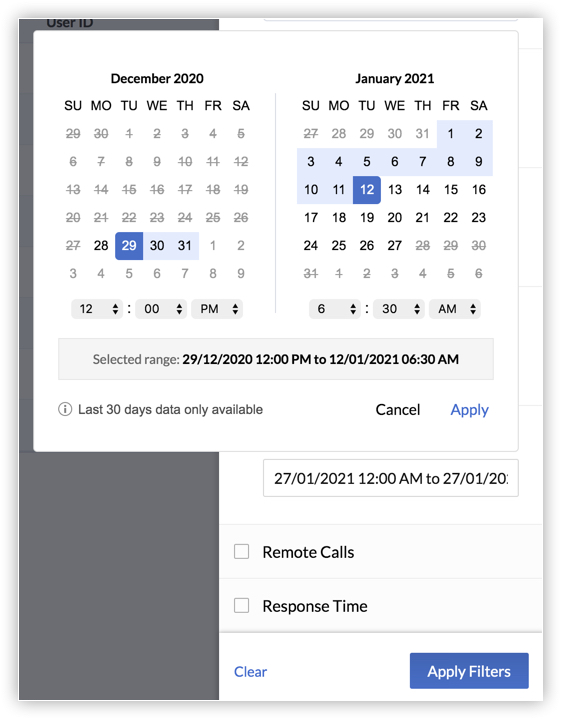Click the Clear link
Image resolution: width=561 pixels, height=719 pixels.
tap(250, 672)
